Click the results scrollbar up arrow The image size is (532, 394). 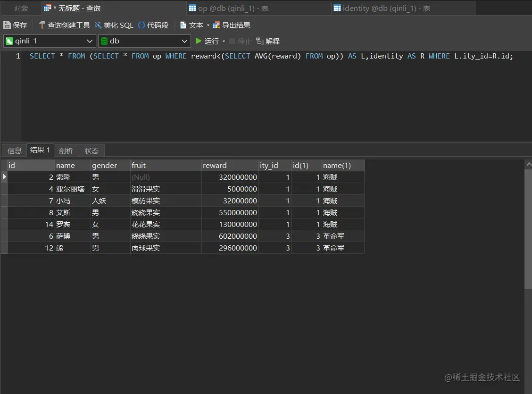[x=528, y=164]
